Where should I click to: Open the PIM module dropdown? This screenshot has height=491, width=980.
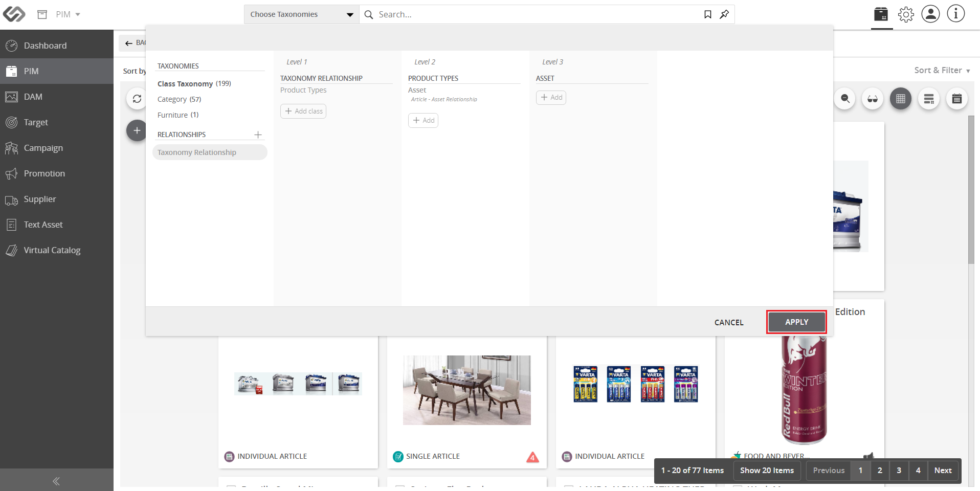click(x=68, y=14)
